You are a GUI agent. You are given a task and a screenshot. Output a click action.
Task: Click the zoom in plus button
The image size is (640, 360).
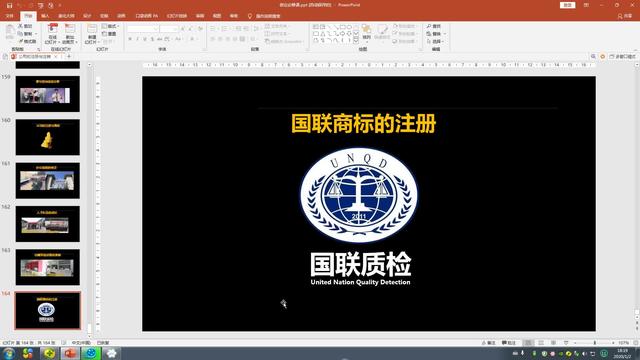click(x=613, y=343)
